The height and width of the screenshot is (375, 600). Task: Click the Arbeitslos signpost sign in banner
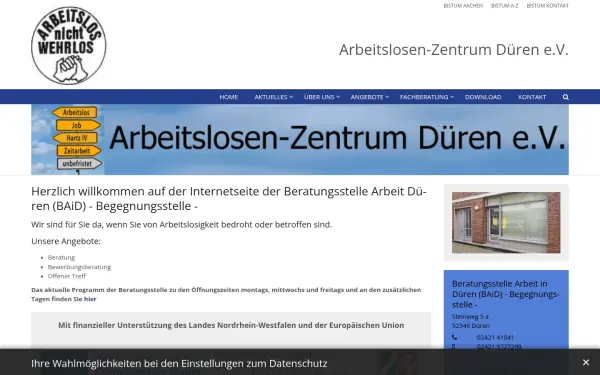click(x=75, y=112)
